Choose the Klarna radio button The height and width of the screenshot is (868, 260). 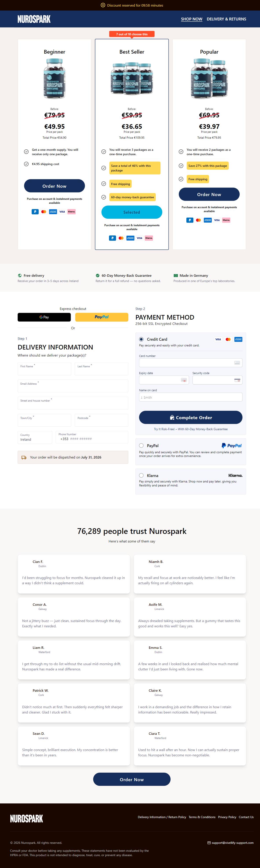pos(142,475)
